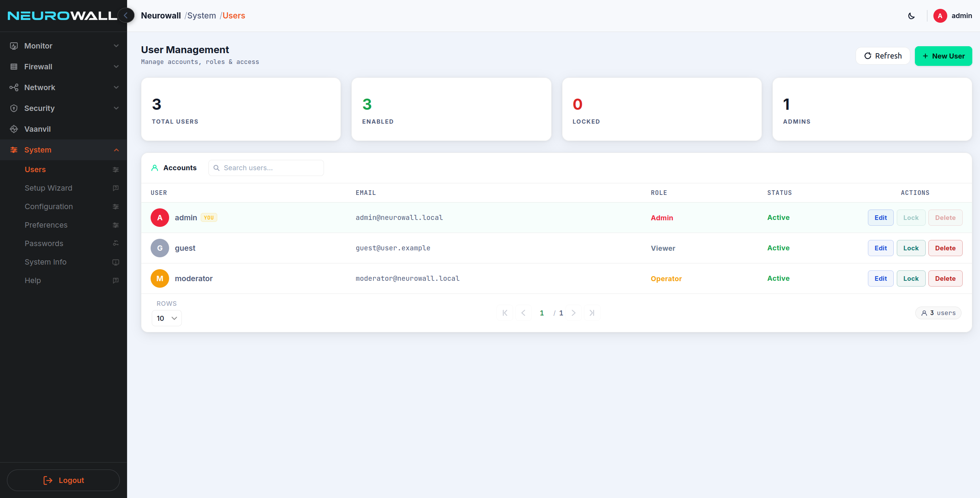Collapse the System menu chevron
The image size is (980, 498).
[x=116, y=150]
